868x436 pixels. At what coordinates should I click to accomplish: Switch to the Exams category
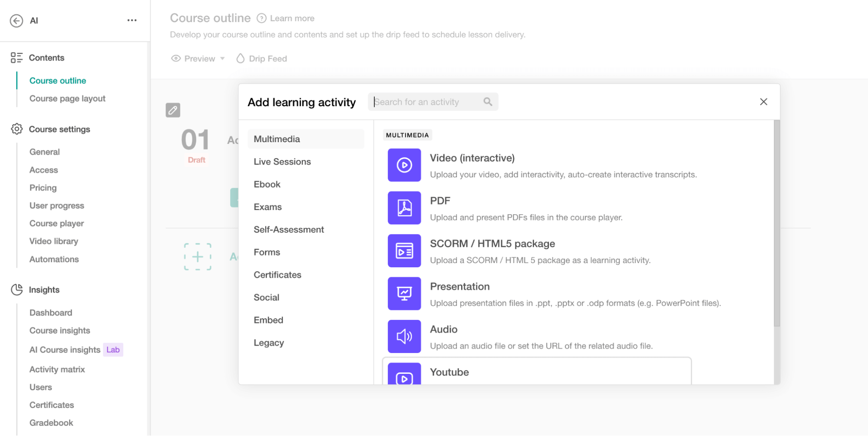(267, 207)
